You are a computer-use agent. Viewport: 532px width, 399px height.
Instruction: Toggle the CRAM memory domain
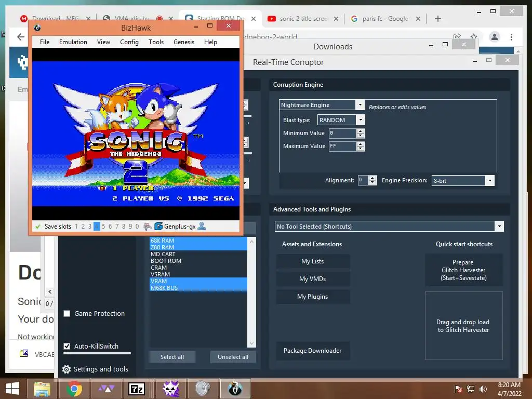coord(198,268)
